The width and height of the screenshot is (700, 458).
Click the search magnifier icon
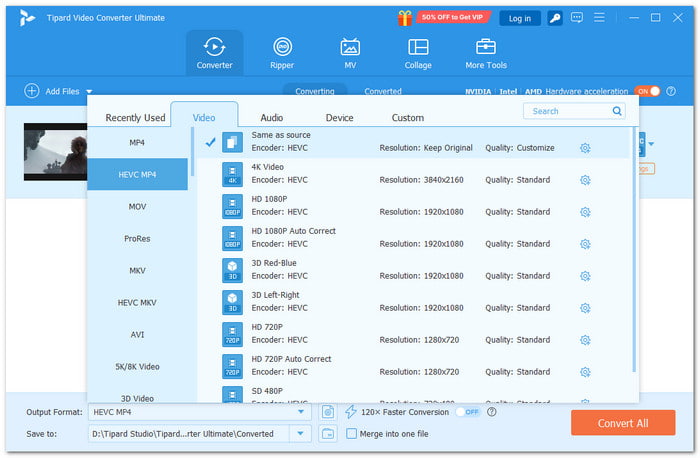(617, 111)
